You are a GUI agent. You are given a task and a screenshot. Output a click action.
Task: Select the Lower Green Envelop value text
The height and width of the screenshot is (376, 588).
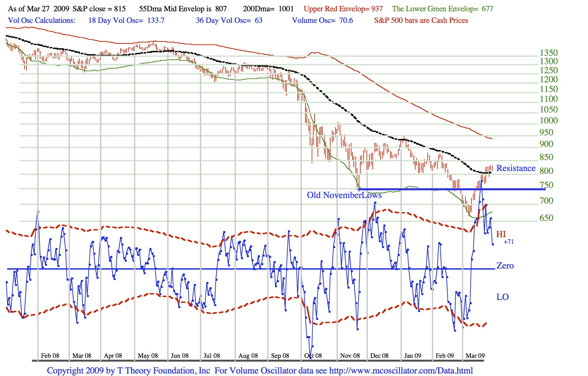coord(442,9)
